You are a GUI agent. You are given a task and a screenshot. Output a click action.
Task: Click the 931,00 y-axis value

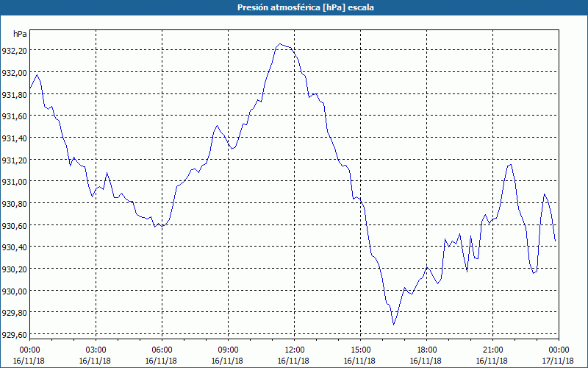point(14,181)
